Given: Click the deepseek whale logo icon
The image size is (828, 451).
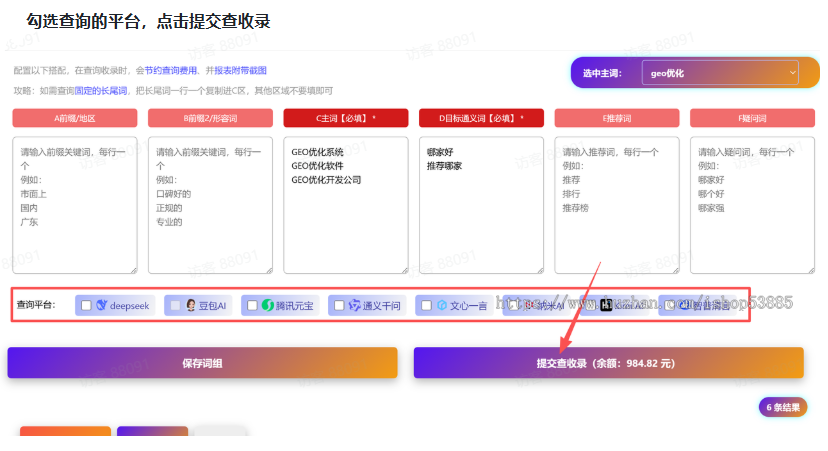Looking at the screenshot, I should pyautogui.click(x=101, y=305).
